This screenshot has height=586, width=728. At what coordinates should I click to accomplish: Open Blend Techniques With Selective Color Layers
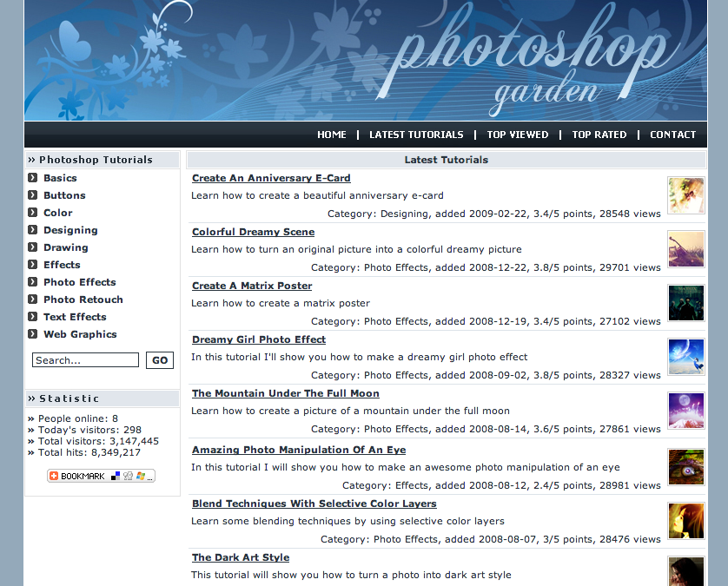(x=314, y=504)
